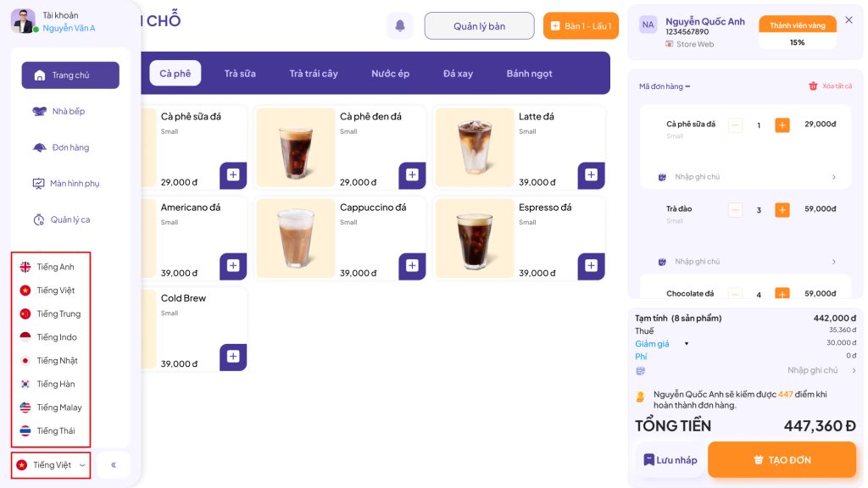Expand the Giảm giá discount dropdown
Screen dimensions: 868x488
pyautogui.click(x=687, y=344)
